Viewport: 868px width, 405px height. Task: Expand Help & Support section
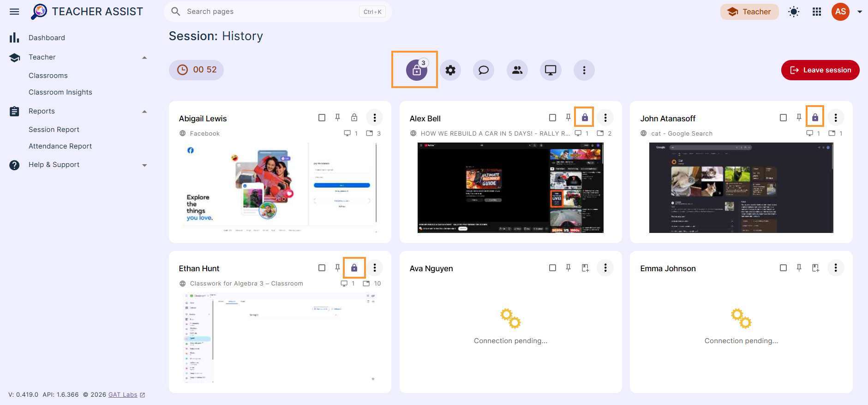pos(144,165)
